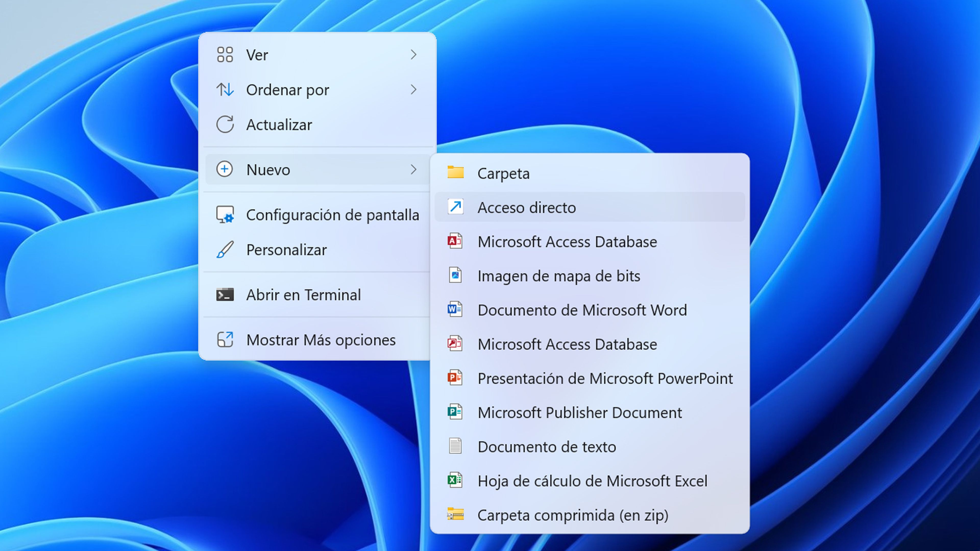This screenshot has width=980, height=551.
Task: Expand the Ver submenu chevron
Action: click(414, 55)
